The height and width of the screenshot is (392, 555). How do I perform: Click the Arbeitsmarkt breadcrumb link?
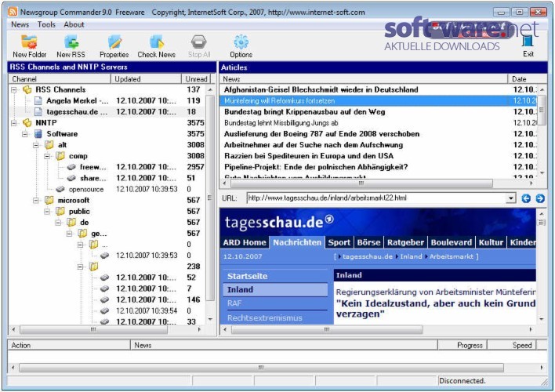click(452, 256)
